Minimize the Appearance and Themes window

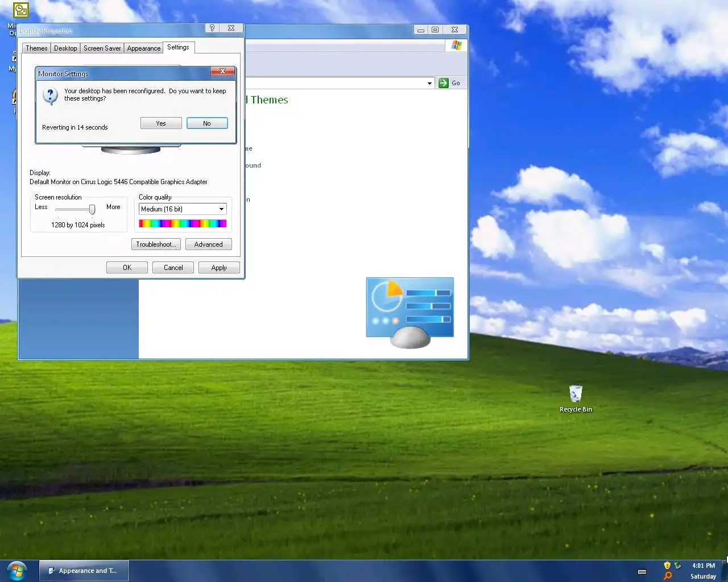coord(421,30)
